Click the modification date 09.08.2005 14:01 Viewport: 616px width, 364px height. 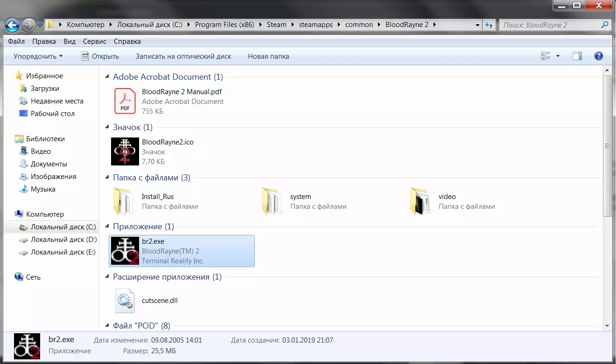tap(175, 340)
